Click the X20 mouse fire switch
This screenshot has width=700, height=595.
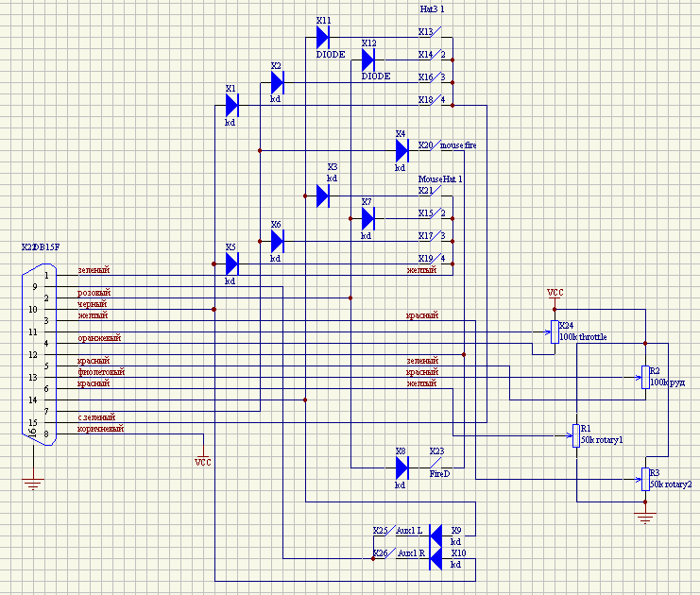click(435, 146)
